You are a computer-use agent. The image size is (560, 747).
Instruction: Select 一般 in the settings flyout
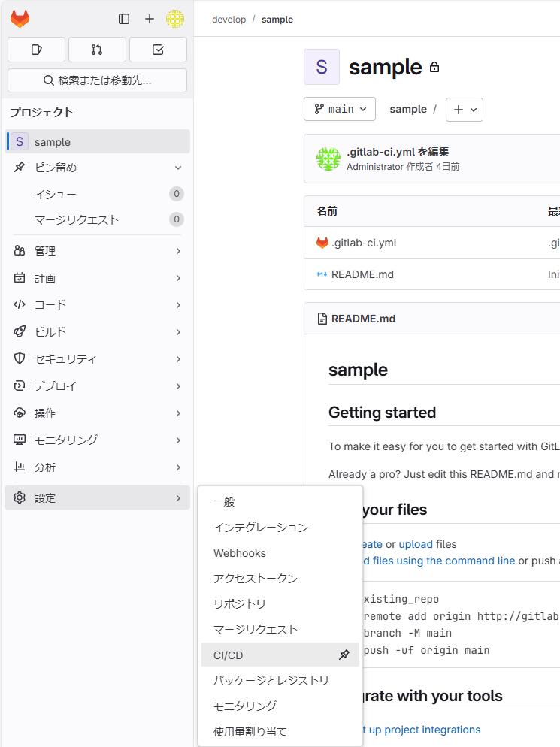[280, 502]
